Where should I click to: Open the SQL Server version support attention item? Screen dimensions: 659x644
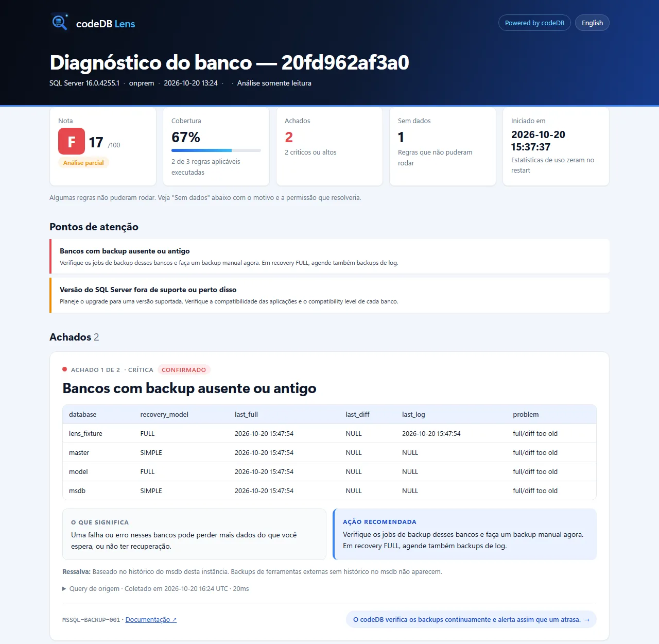(x=329, y=295)
